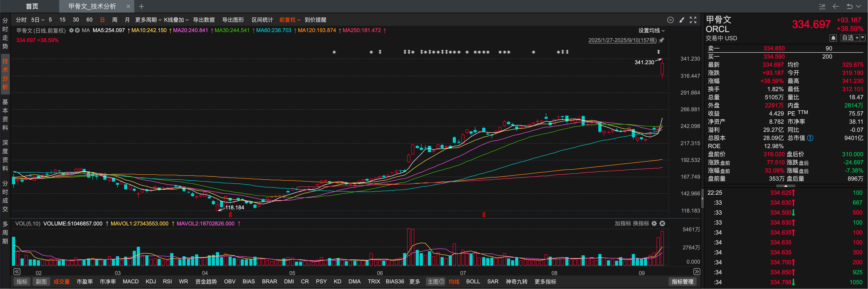Select the monthly 月 K-line period
The image size is (868, 289).
pos(127,20)
